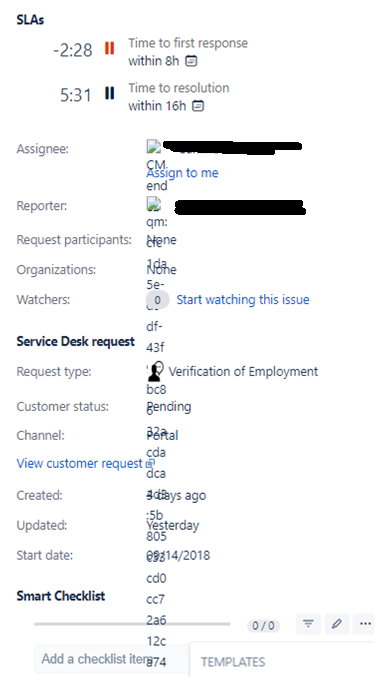Click the Verification of Employment request type icon

coord(156,371)
